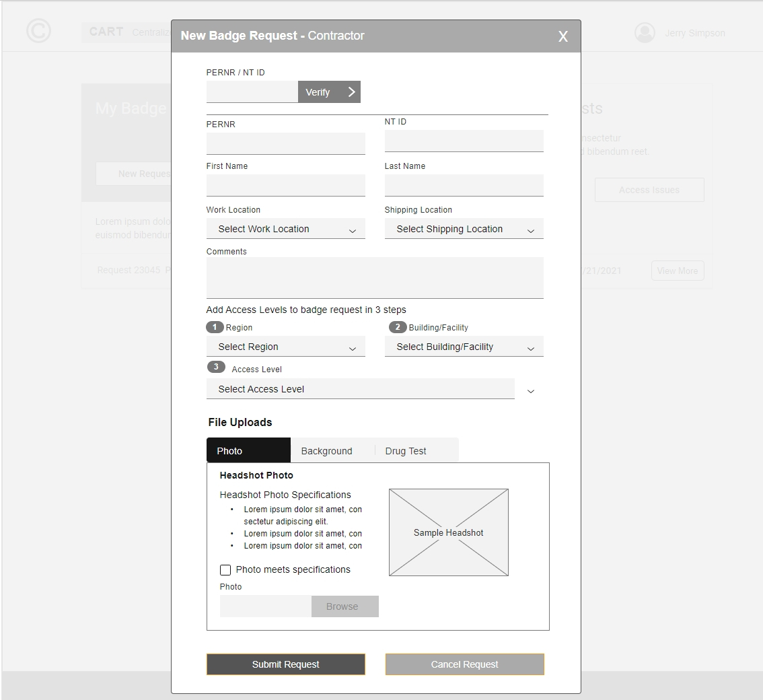Open the Select Work Location dropdown
The height and width of the screenshot is (700, 763).
point(285,230)
